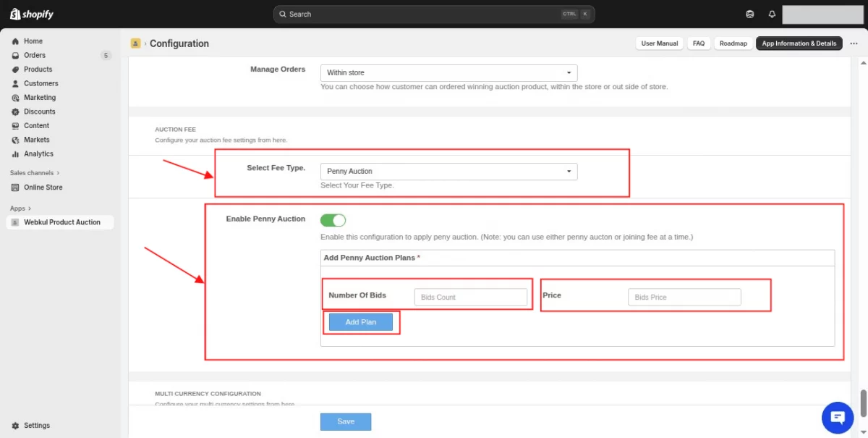868x438 pixels.
Task: Click the Markets globe icon
Action: coord(16,140)
